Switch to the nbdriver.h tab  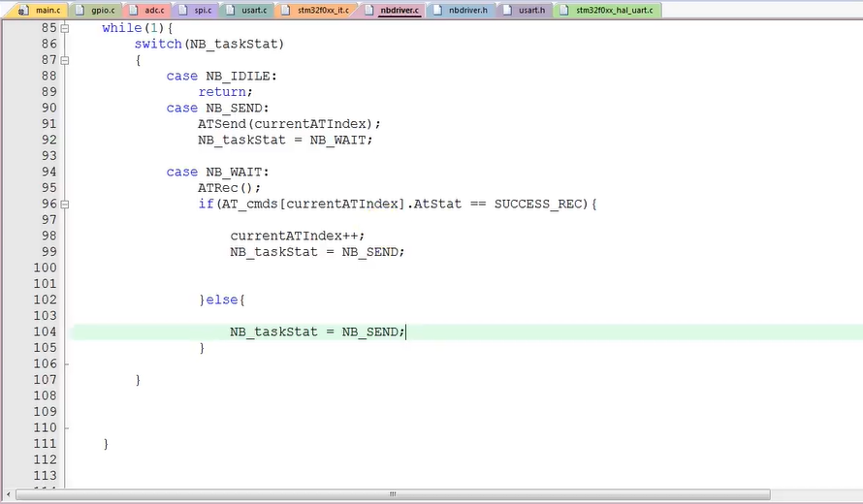(462, 10)
